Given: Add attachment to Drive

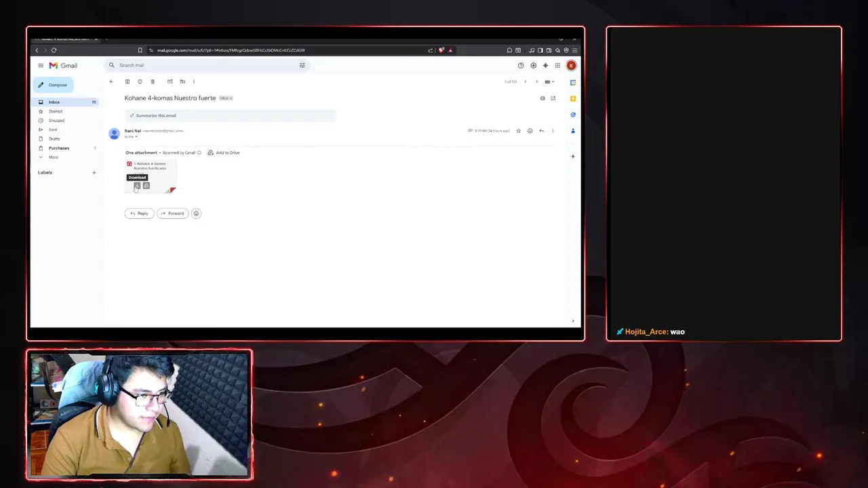Looking at the screenshot, I should coord(224,153).
